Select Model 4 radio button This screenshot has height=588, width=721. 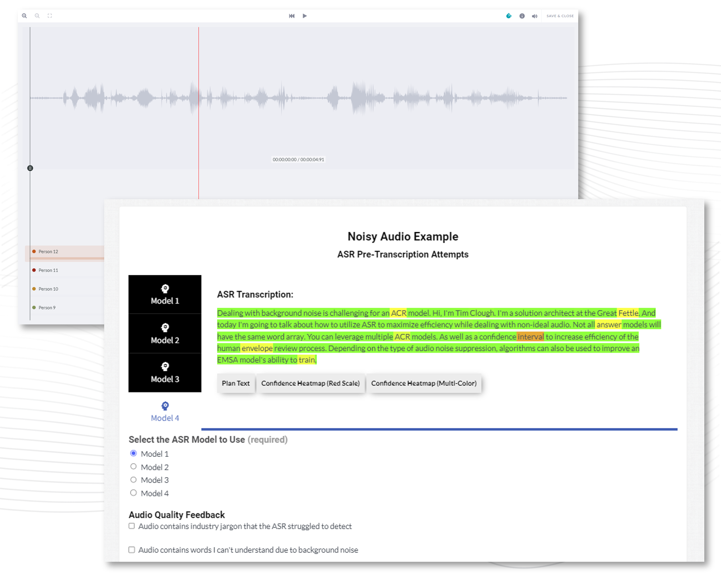pos(133,493)
